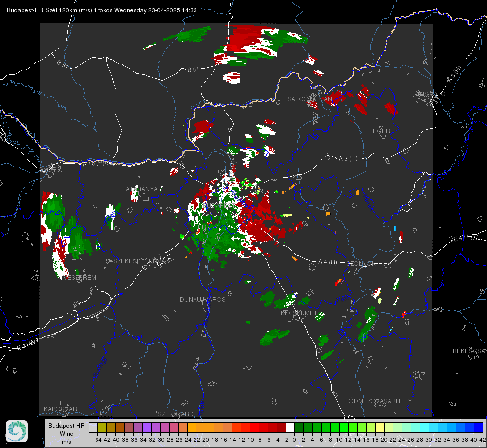
Task: Click the '22' legend value label
Action: tap(393, 440)
